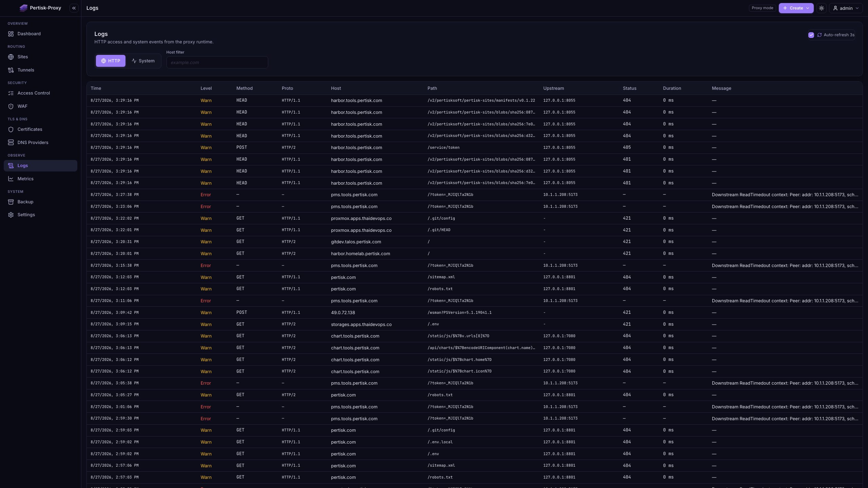
Task: Click the Pertisk-Proxy logo icon
Action: pos(23,8)
